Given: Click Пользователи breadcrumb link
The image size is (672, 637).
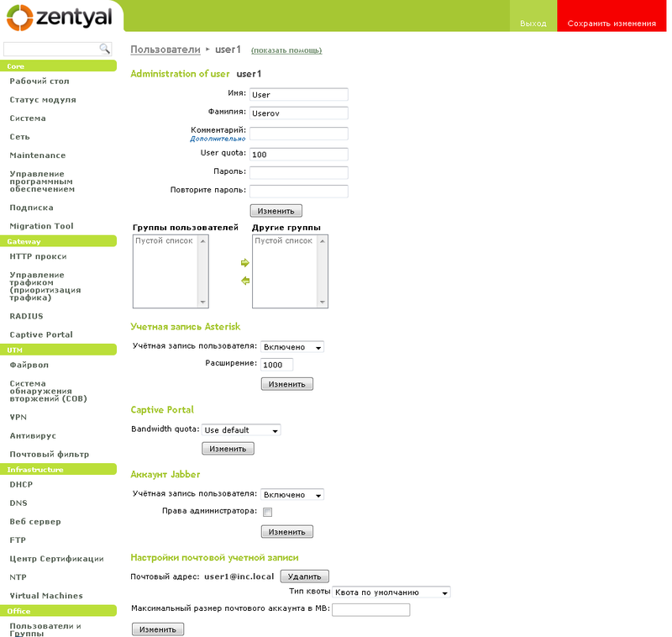Looking at the screenshot, I should [165, 50].
